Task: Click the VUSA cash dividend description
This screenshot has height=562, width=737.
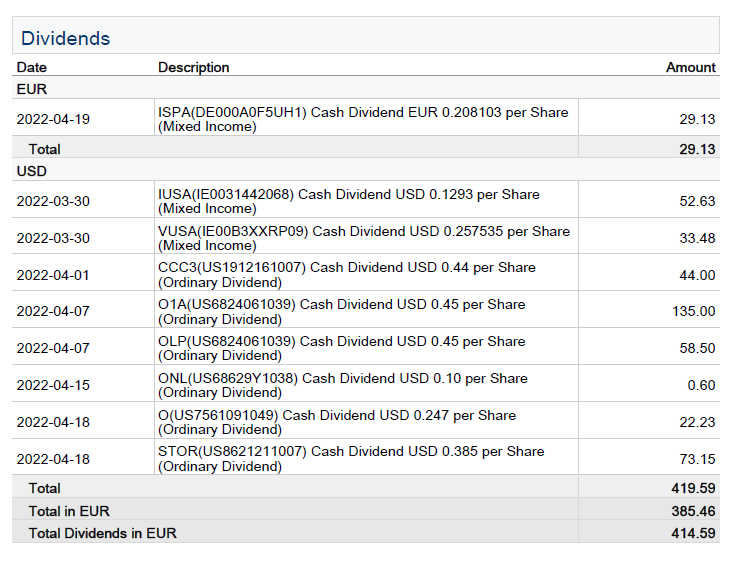Action: coord(363,238)
